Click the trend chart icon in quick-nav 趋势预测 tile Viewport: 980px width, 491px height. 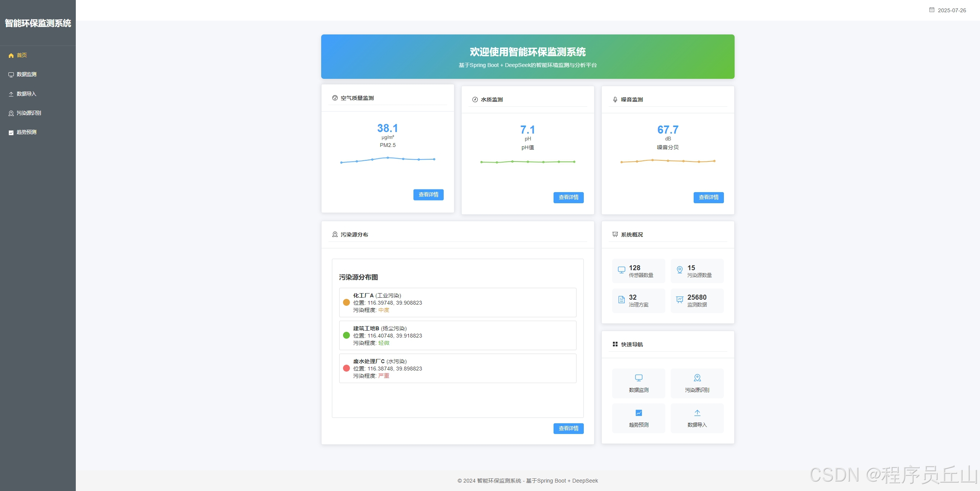(x=639, y=413)
